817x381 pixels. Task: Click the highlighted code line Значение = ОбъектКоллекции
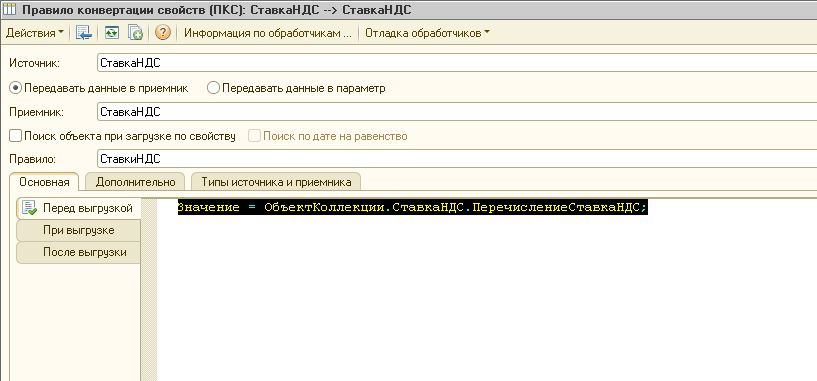(412, 207)
